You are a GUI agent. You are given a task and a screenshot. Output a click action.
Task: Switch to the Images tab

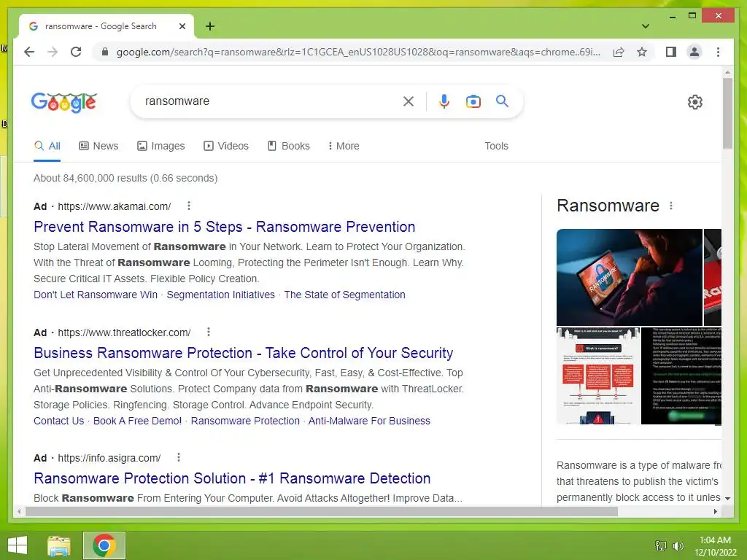[161, 146]
